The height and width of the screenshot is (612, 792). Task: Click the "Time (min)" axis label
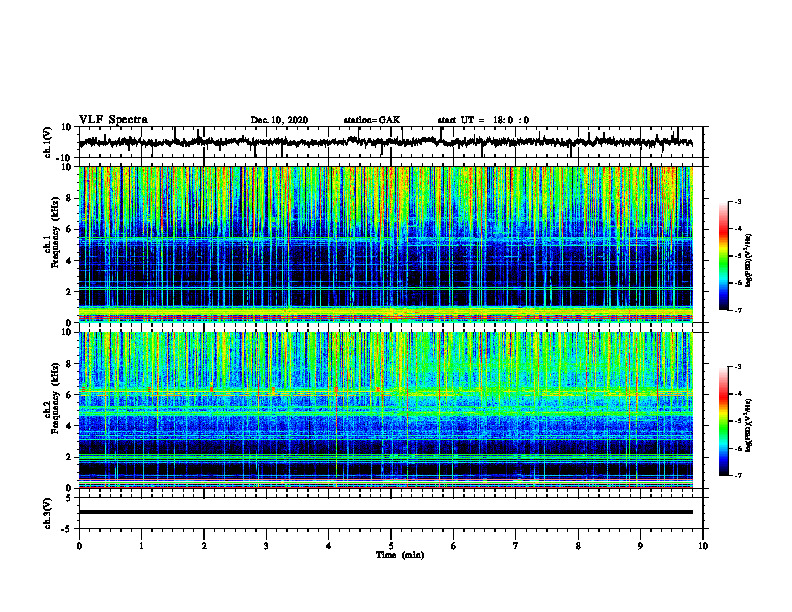(x=400, y=555)
